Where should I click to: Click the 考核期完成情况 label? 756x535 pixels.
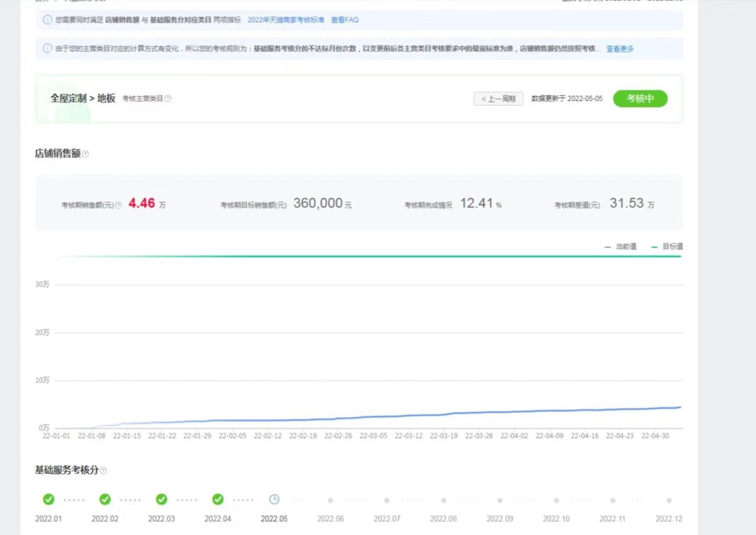pyautogui.click(x=428, y=205)
